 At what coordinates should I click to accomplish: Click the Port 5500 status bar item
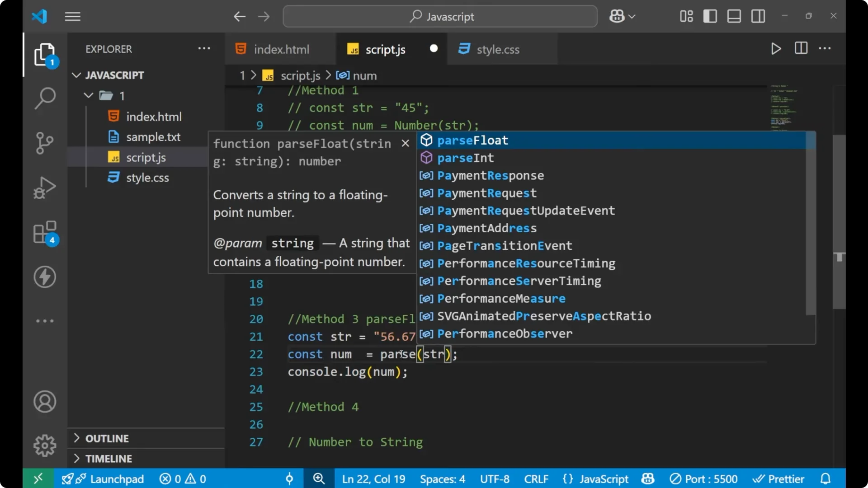click(703, 479)
